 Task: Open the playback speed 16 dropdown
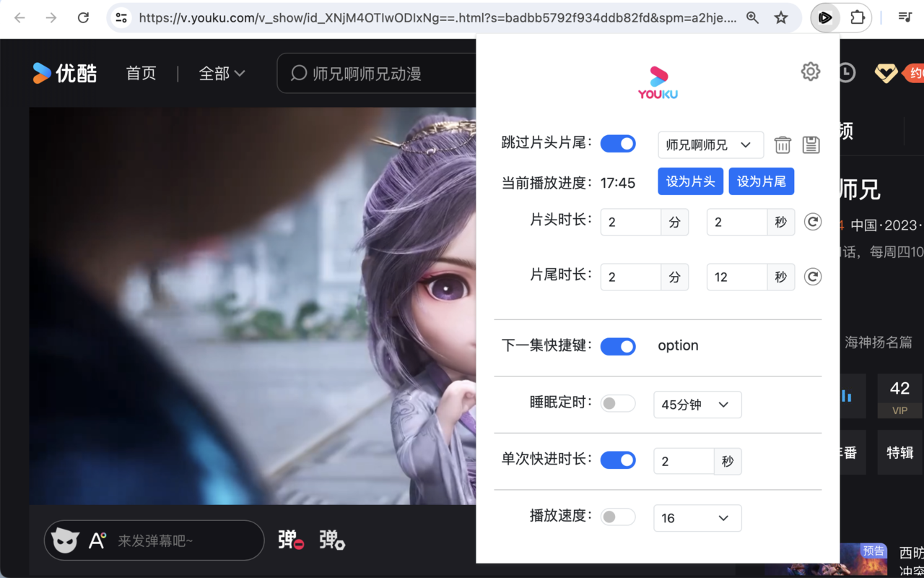(x=697, y=518)
